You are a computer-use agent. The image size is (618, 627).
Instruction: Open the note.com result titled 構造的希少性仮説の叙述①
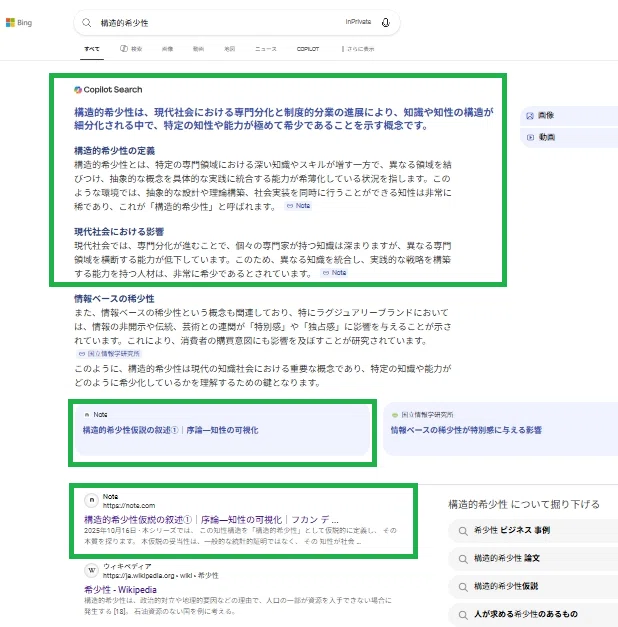point(211,520)
